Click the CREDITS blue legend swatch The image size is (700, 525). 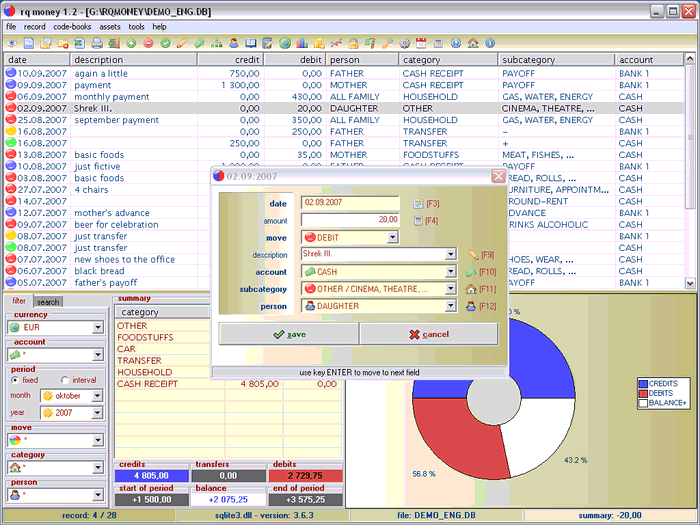pyautogui.click(x=643, y=384)
